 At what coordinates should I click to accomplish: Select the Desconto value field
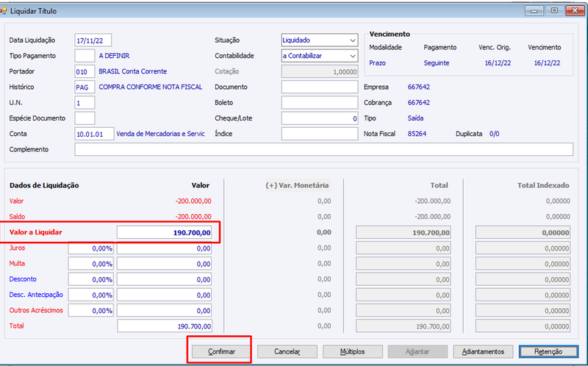[164, 279]
